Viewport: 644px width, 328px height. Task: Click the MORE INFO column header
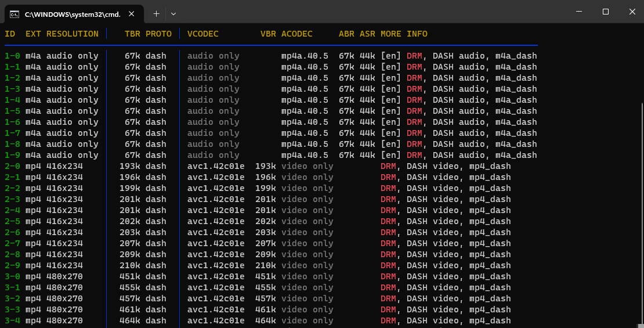click(404, 34)
